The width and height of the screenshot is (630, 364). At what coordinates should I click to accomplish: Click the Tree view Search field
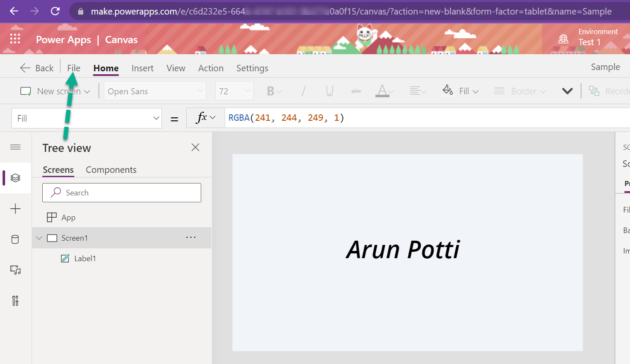[x=122, y=193]
